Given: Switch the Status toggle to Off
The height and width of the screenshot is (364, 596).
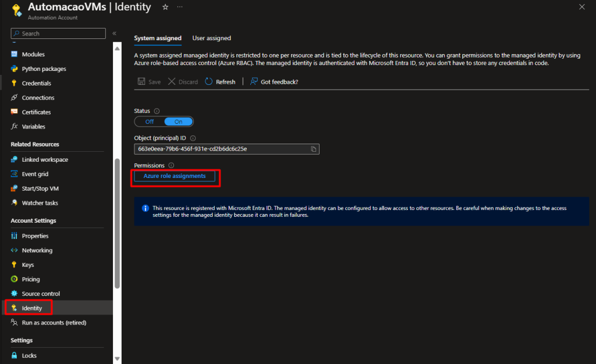Looking at the screenshot, I should click(x=150, y=122).
